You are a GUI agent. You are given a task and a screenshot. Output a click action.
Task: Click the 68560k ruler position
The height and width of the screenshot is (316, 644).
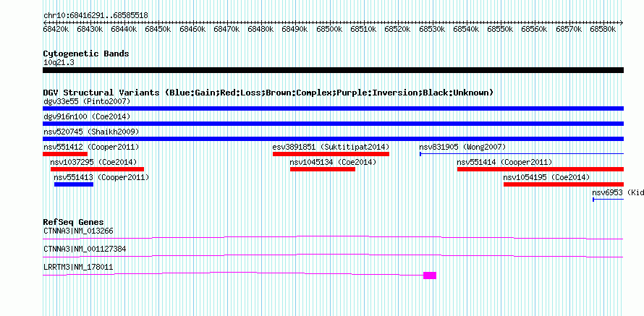pyautogui.click(x=534, y=29)
